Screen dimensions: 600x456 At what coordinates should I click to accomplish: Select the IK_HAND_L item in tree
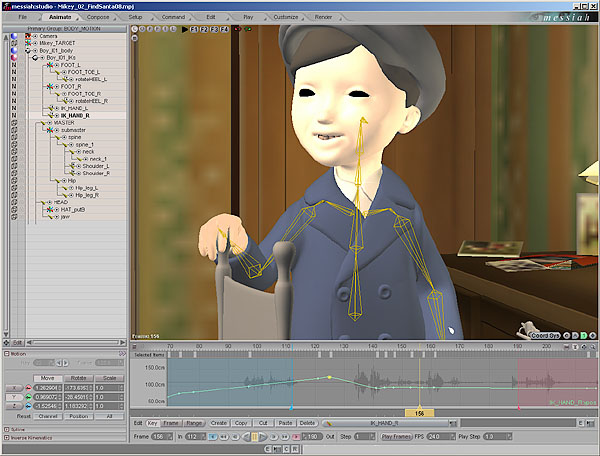coord(74,108)
